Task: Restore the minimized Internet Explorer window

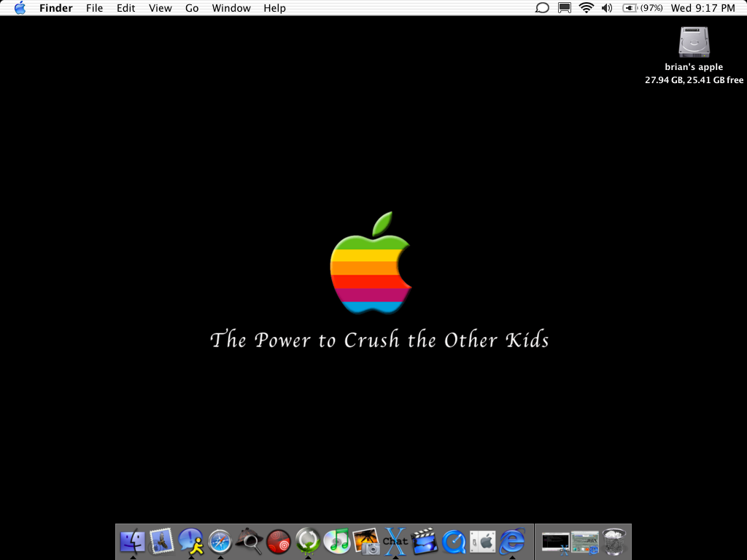Action: tap(585, 543)
